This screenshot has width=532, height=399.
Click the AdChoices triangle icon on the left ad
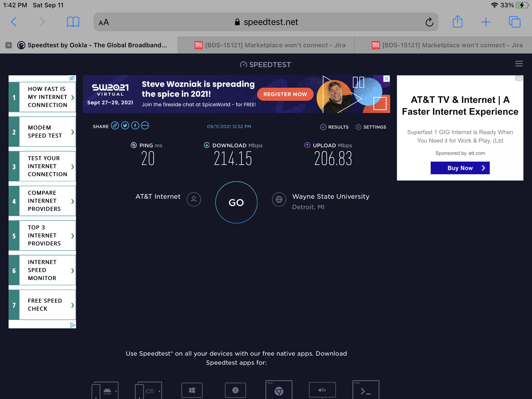point(73,325)
